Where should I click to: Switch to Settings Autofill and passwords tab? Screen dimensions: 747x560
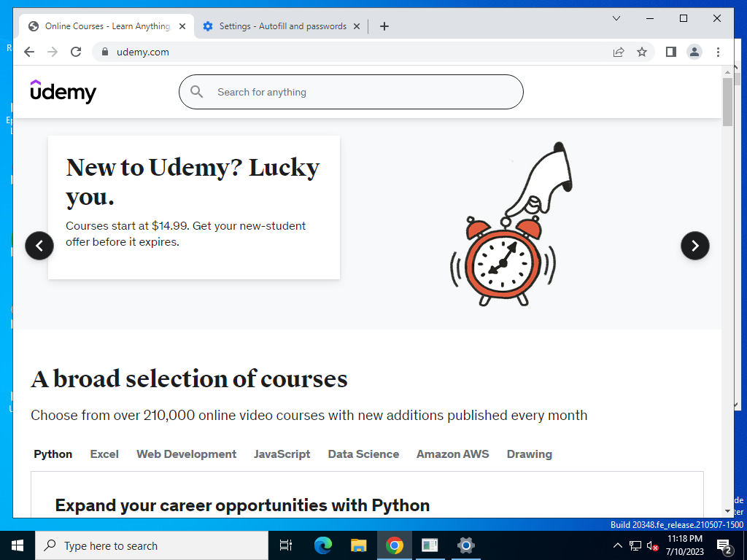tap(282, 26)
